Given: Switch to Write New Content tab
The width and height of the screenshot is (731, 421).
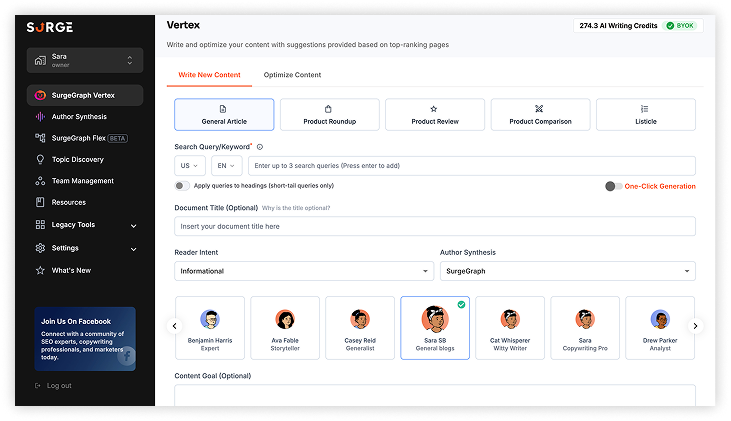Looking at the screenshot, I should pyautogui.click(x=209, y=75).
